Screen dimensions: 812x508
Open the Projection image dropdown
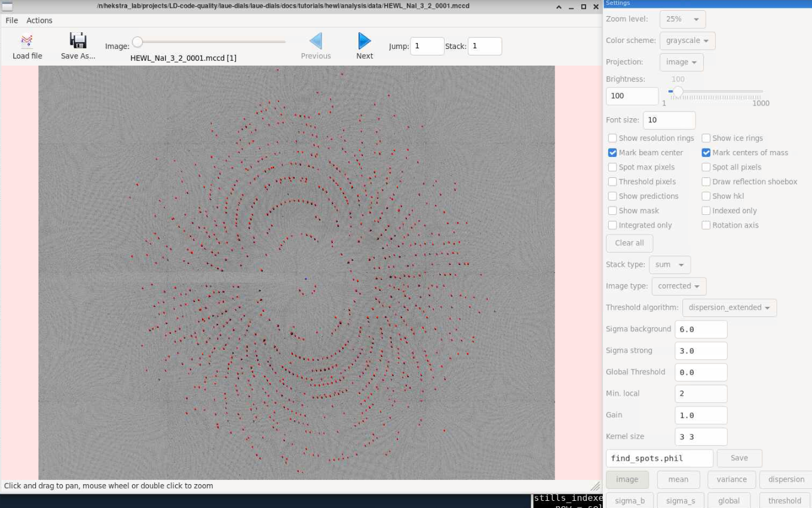[681, 62]
